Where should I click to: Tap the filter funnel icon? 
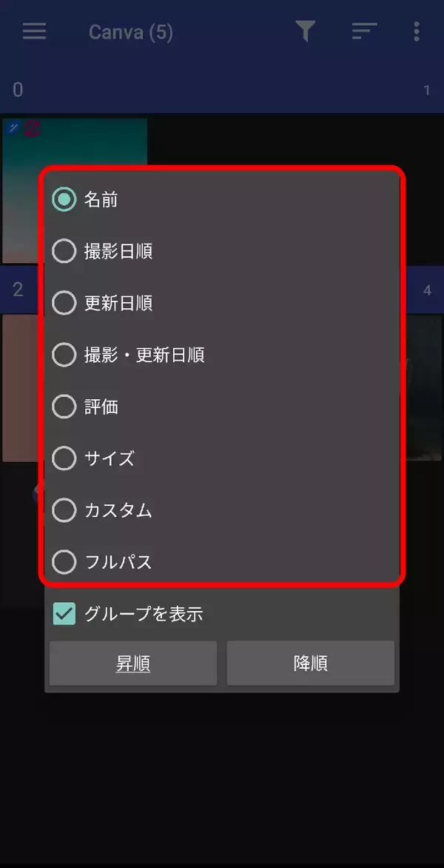pyautogui.click(x=305, y=32)
